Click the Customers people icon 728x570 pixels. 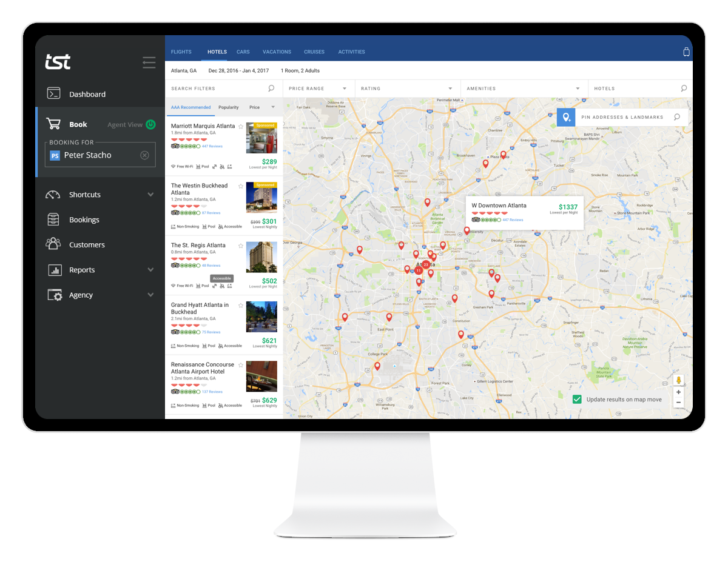tap(53, 244)
